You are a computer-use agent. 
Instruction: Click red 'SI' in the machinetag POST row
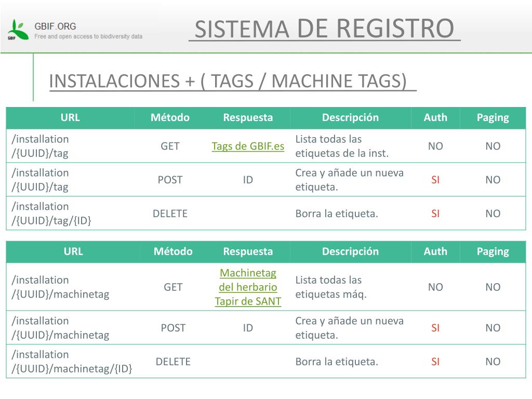pos(435,328)
